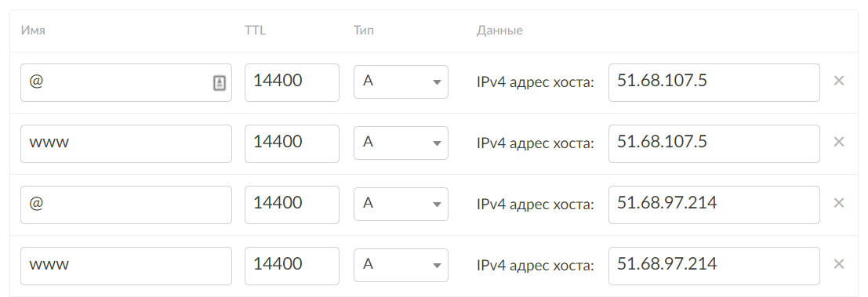The height and width of the screenshot is (297, 868).
Task: Click name field of first www record
Action: click(126, 143)
